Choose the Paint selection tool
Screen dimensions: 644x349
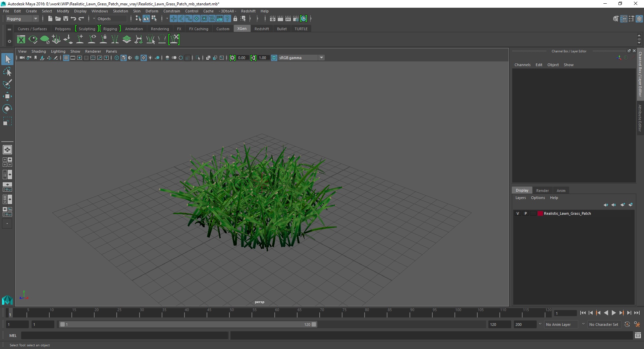(7, 84)
